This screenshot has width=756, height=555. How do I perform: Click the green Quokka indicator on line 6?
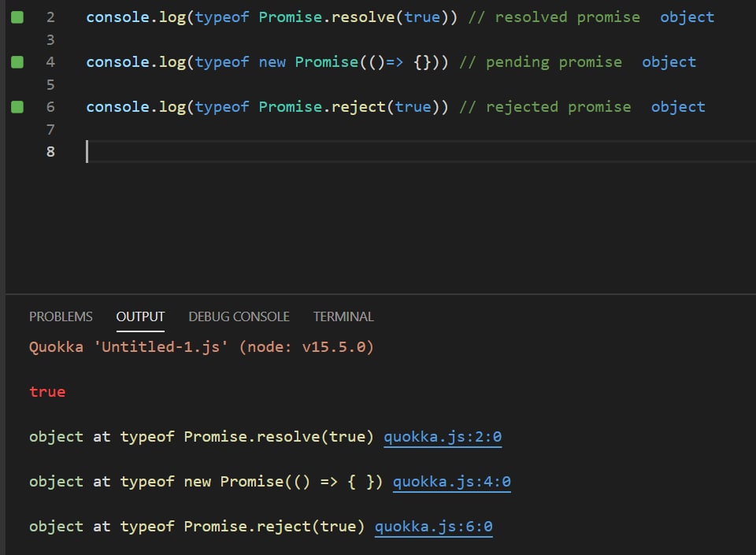tap(17, 107)
